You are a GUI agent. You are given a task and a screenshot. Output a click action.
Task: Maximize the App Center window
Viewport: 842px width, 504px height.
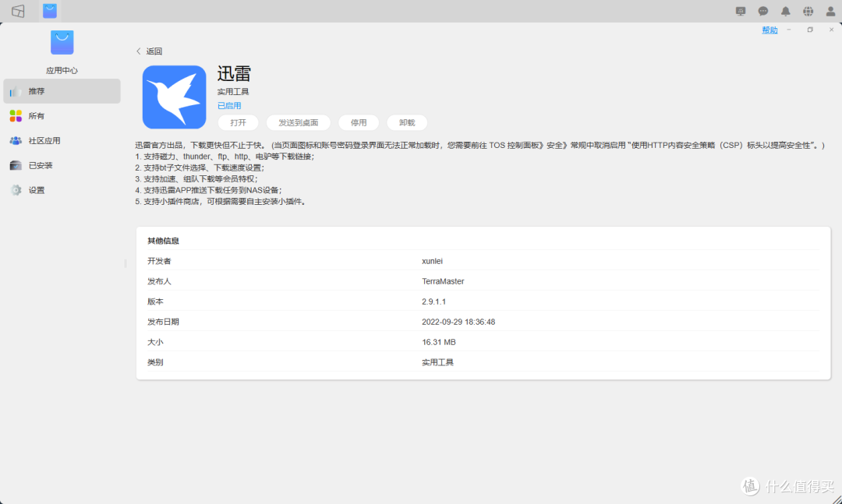pyautogui.click(x=810, y=30)
